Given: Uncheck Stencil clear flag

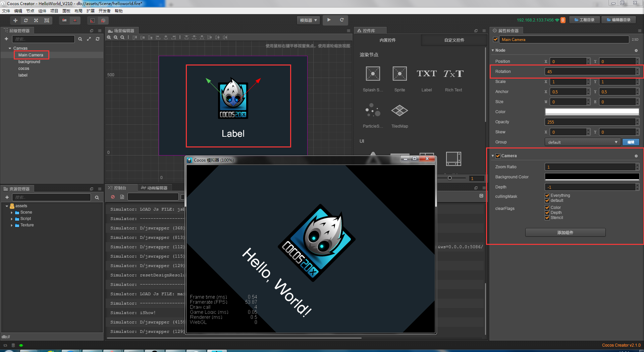Looking at the screenshot, I should point(547,218).
